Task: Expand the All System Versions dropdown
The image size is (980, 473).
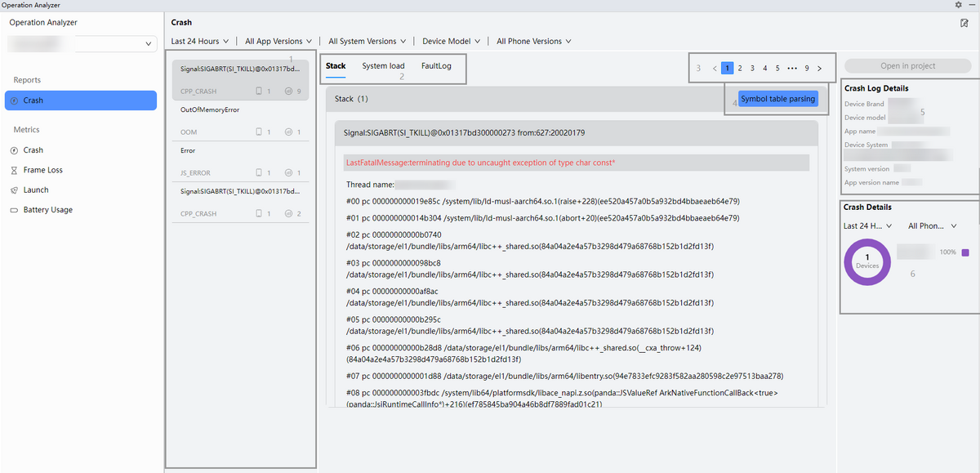Action: click(367, 42)
